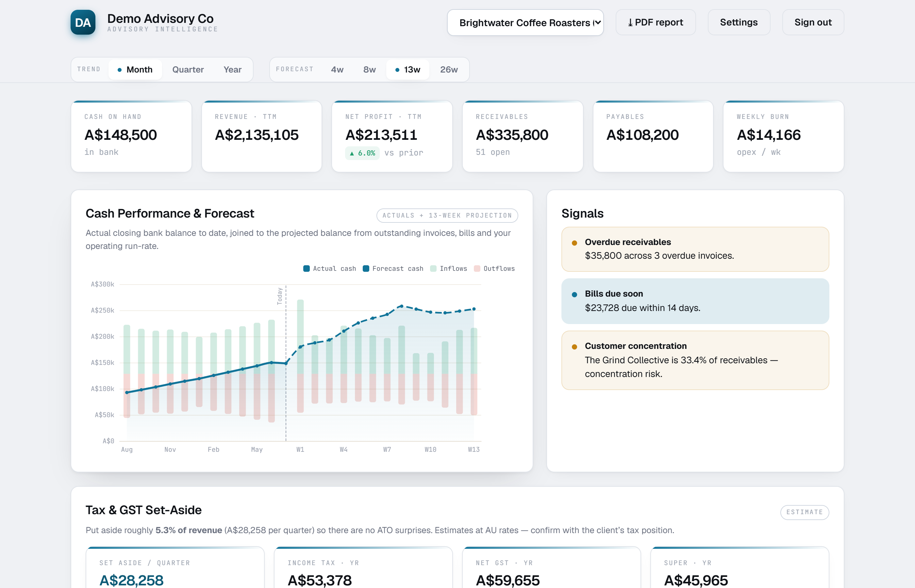Open the Net Profit TTM card
915x588 pixels.
tap(392, 136)
